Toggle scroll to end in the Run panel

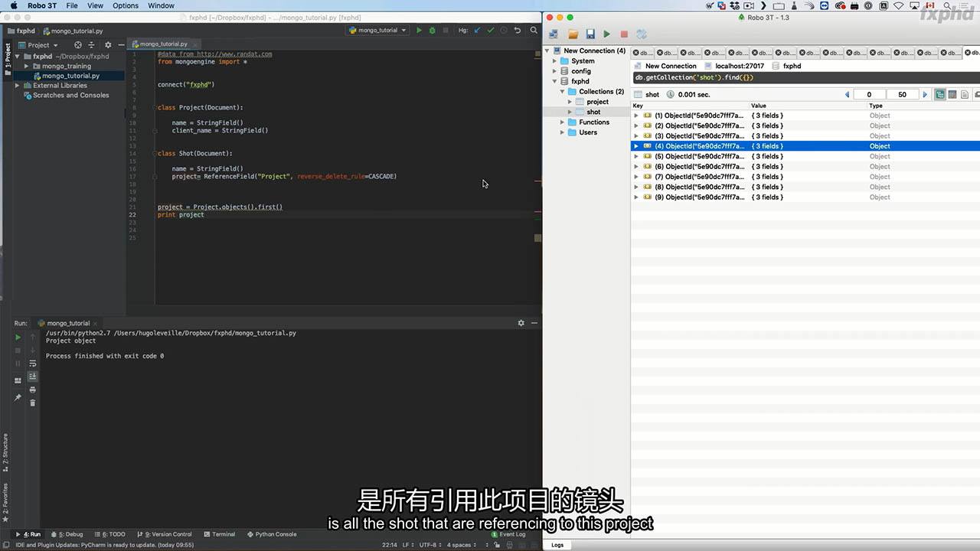[x=33, y=377]
